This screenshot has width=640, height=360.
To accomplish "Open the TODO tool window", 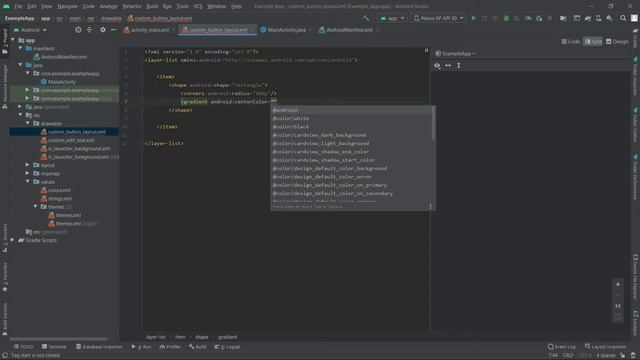I will click(23, 347).
